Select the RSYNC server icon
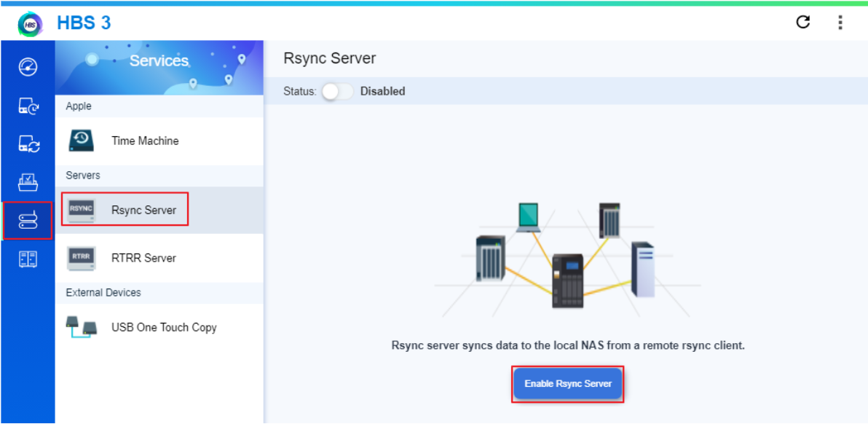Viewport: 868px width, 424px height. 81,209
